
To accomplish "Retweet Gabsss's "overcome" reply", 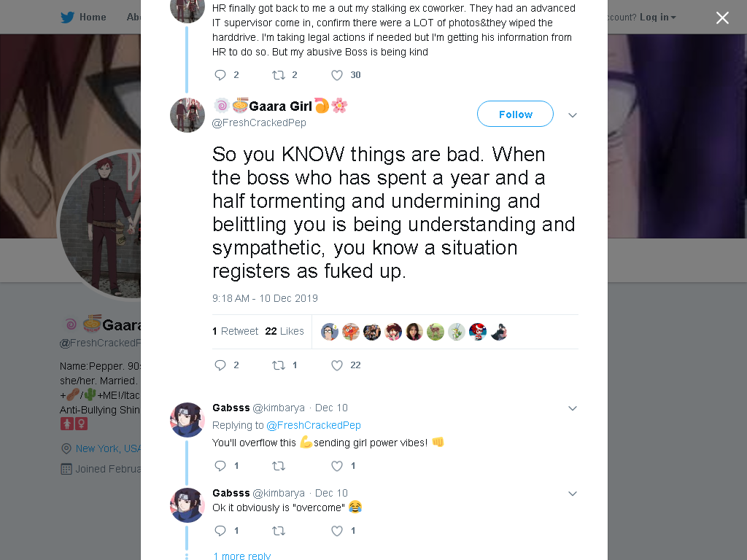I will [278, 531].
